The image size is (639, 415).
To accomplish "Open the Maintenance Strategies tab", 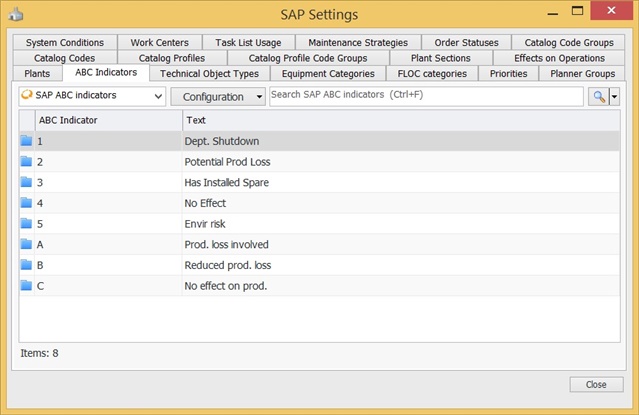I will coord(358,42).
